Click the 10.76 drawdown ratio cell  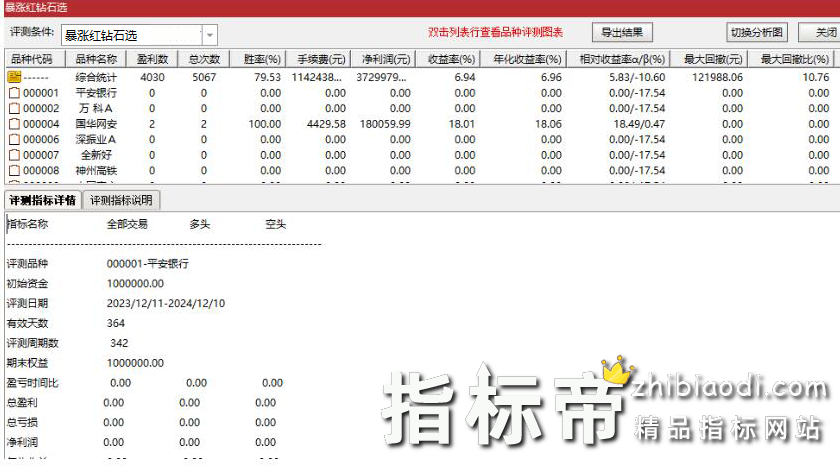point(816,77)
